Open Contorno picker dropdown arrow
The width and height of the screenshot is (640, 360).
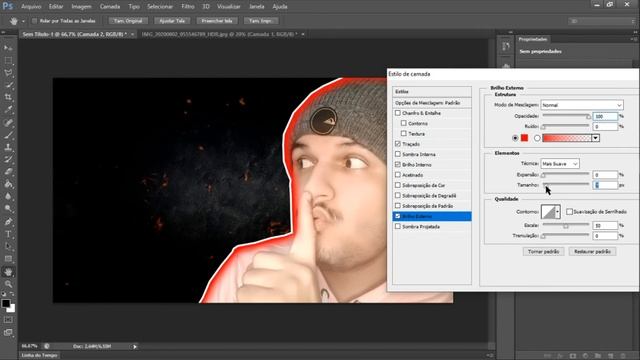(558, 212)
